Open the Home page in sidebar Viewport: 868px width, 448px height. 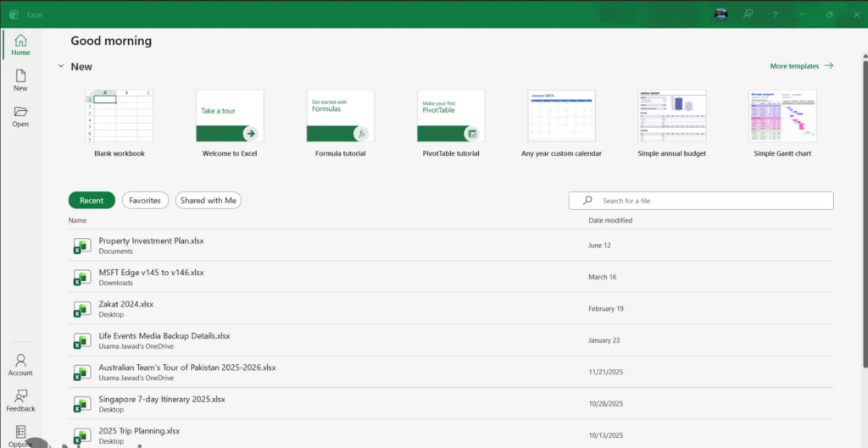point(20,46)
